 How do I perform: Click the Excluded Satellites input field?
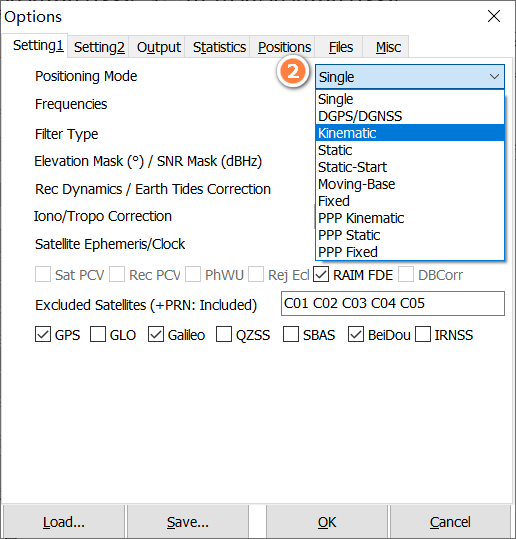(x=393, y=304)
